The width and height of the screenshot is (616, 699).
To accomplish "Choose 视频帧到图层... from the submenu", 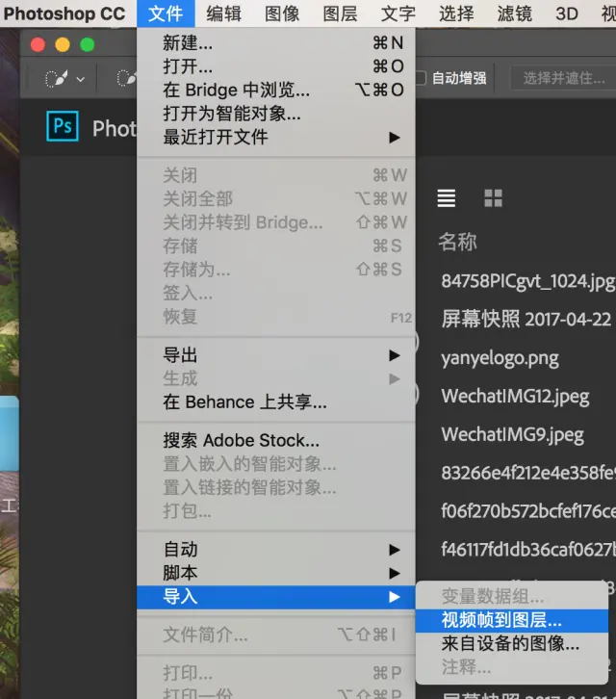I will coord(512,620).
